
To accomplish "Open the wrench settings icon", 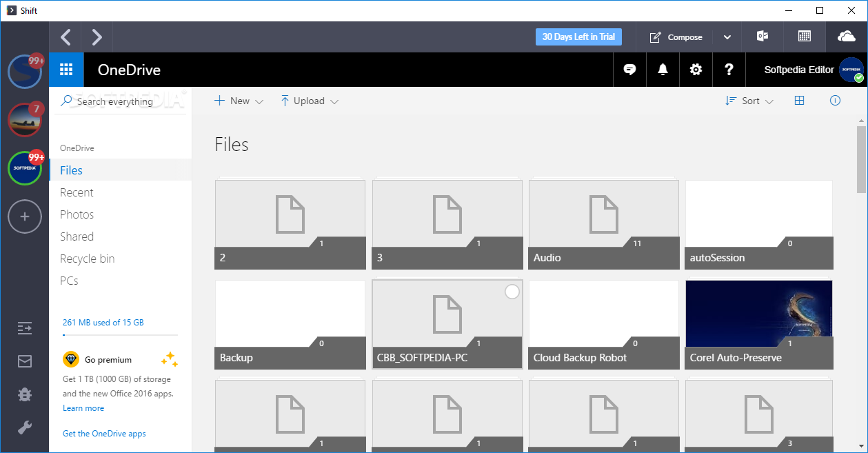I will [x=25, y=427].
